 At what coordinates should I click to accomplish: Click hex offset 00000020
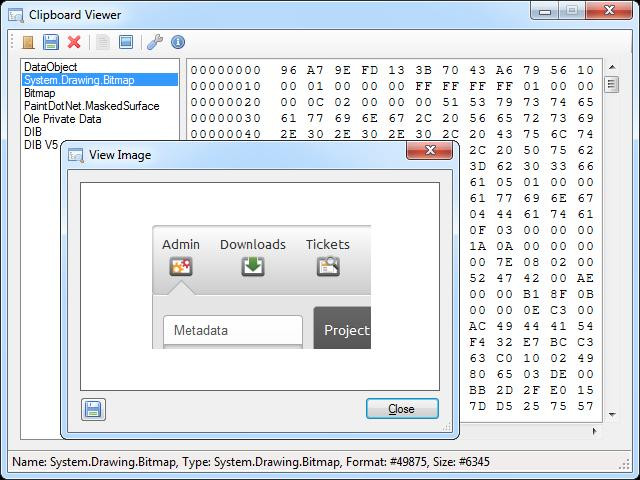(226, 102)
